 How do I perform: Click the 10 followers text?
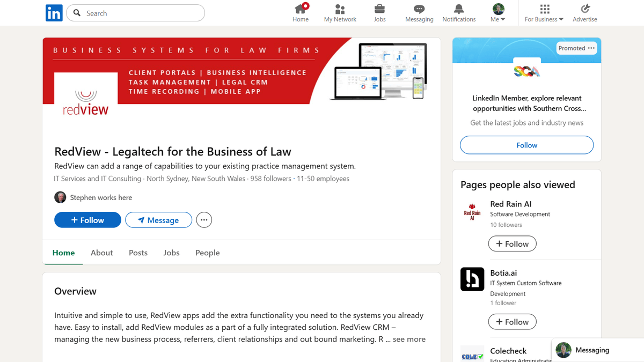(x=506, y=225)
